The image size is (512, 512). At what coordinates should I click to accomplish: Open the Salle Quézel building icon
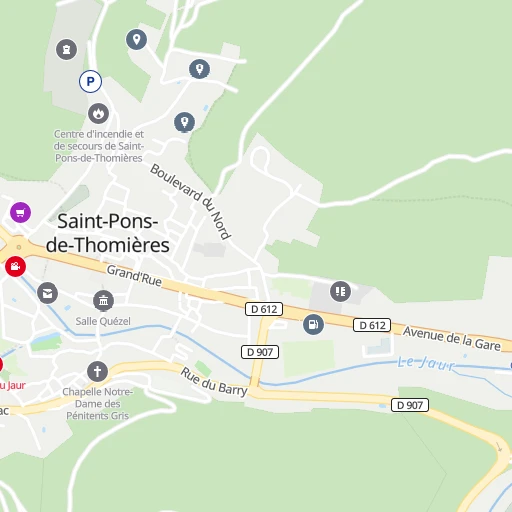point(103,301)
